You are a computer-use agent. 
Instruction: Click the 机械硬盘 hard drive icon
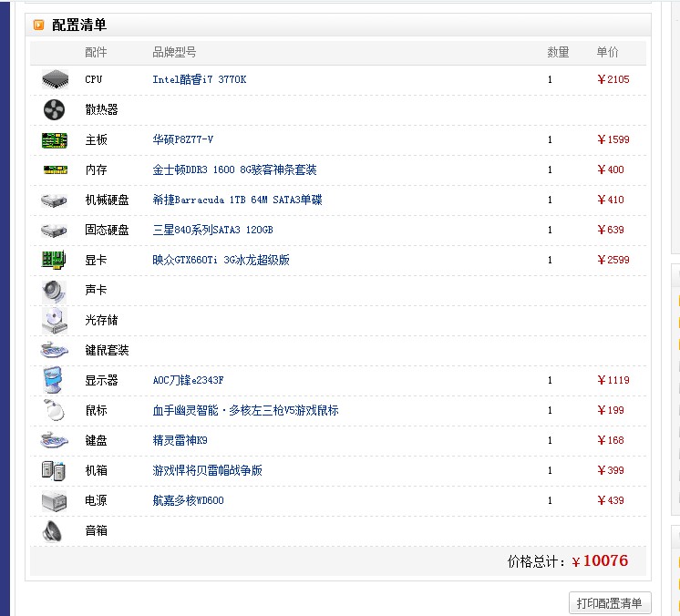coord(54,200)
